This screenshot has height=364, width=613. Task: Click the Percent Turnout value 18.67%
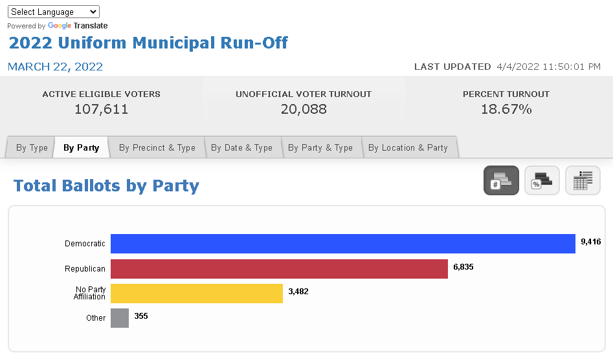pyautogui.click(x=506, y=109)
